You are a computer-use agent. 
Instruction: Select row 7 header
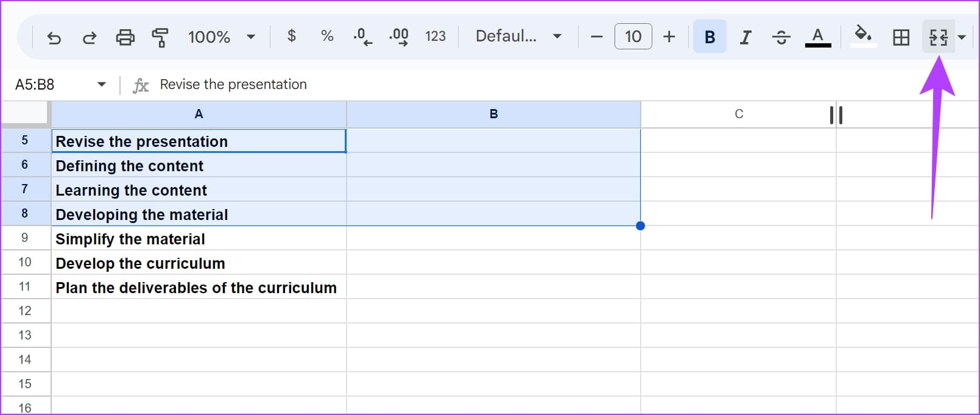(x=25, y=189)
